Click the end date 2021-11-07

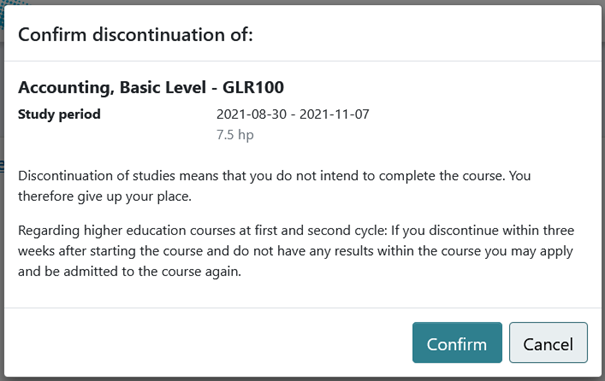334,114
